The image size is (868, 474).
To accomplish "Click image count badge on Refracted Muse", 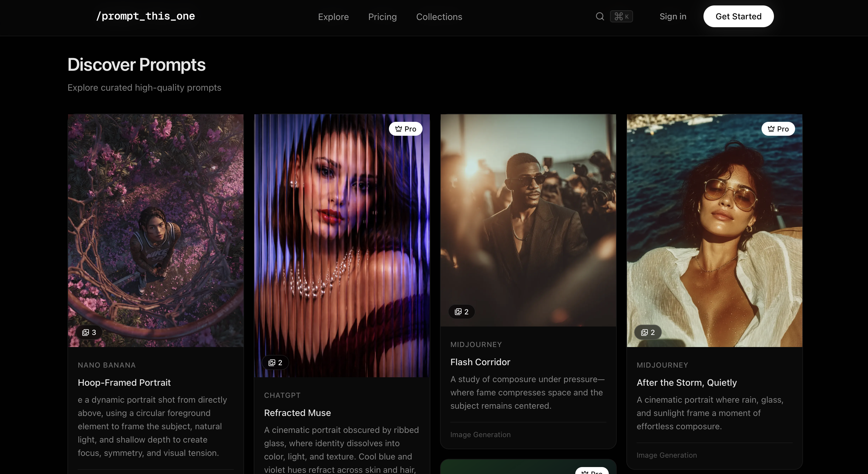I will (275, 362).
